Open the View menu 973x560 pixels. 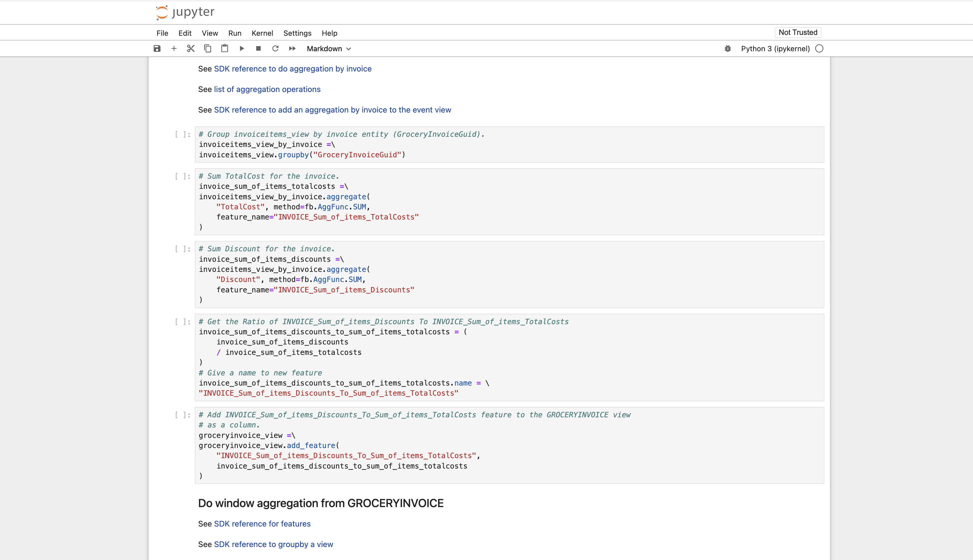pyautogui.click(x=210, y=33)
